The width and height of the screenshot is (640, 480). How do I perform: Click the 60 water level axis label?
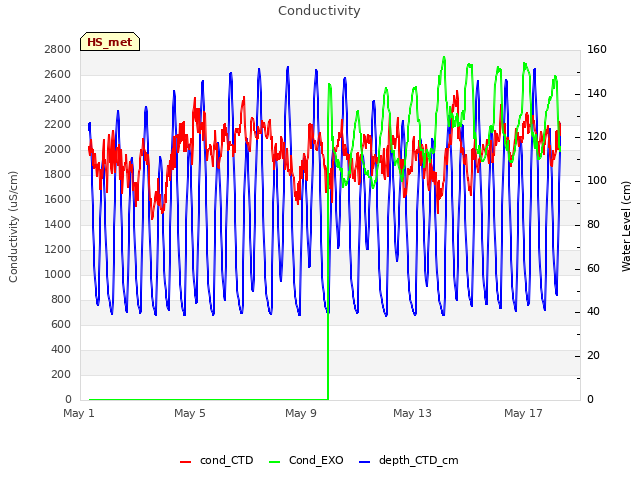pos(593,268)
